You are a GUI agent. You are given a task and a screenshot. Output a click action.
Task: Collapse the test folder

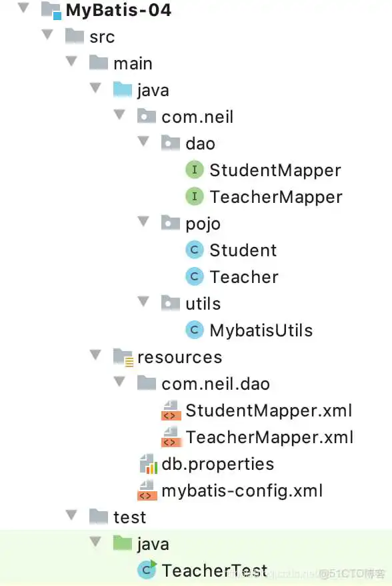point(71,516)
